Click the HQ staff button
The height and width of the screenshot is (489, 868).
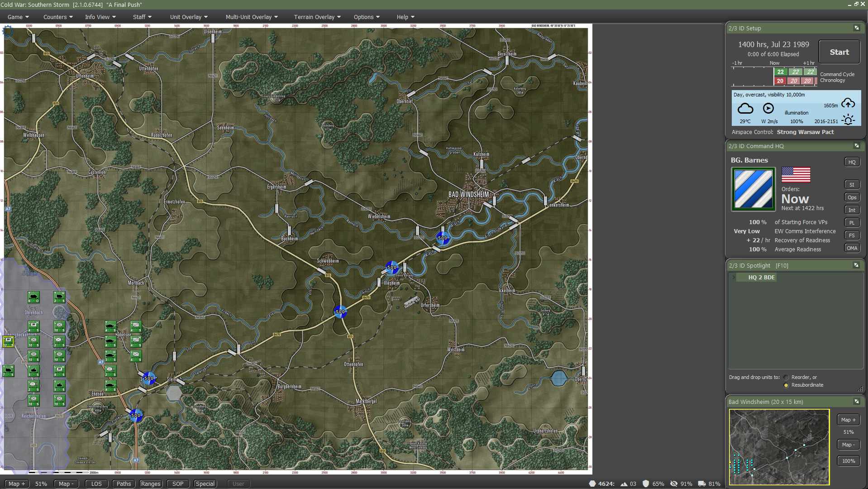(x=852, y=162)
